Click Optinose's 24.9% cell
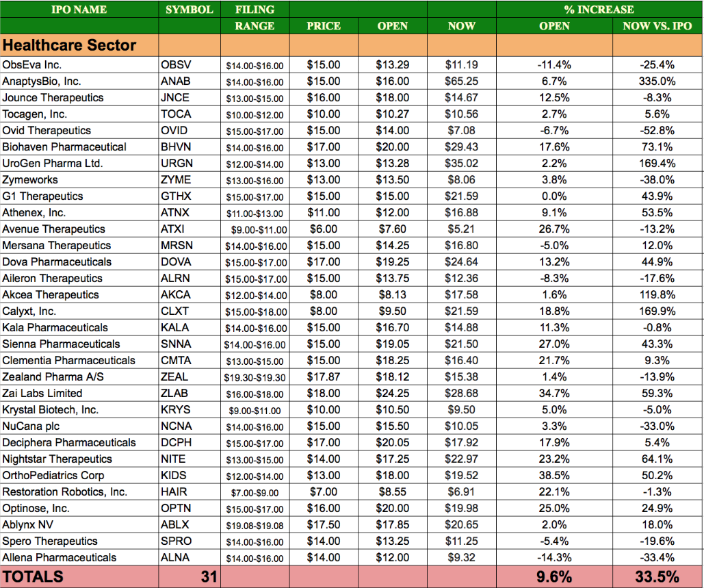The image size is (704, 588). 657,509
